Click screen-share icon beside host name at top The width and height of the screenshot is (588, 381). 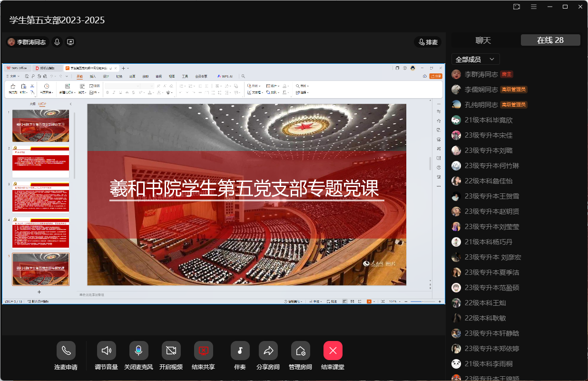(70, 42)
